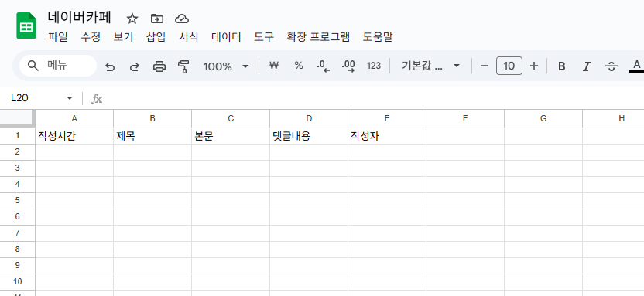Click the 네이버카페 document title
The image size is (644, 296).
click(x=80, y=18)
